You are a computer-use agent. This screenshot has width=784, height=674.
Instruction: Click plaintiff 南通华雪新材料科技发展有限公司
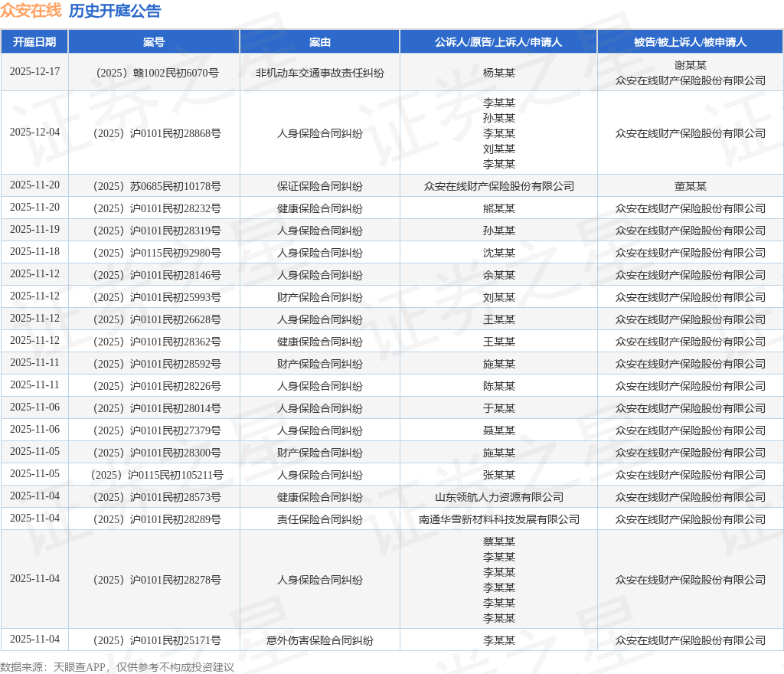coord(498,519)
